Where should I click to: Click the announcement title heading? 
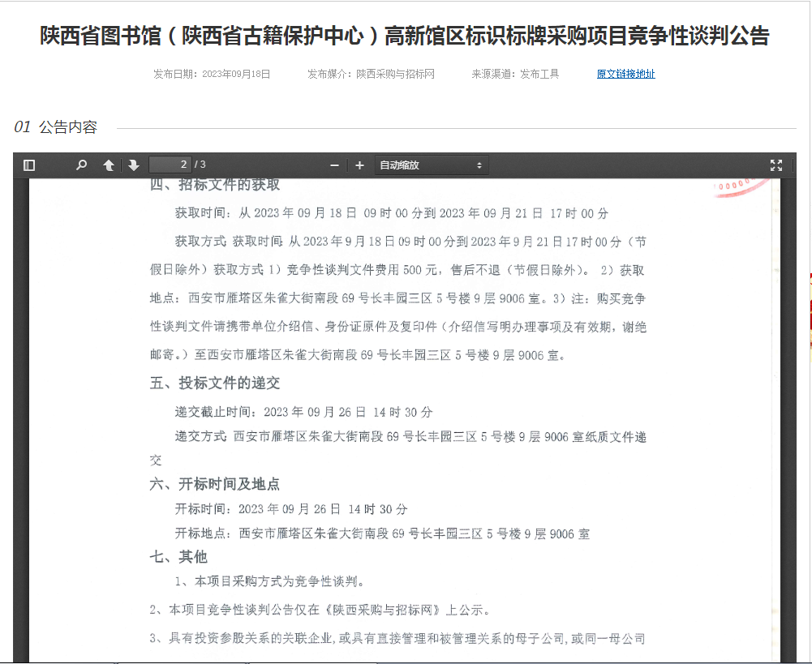pyautogui.click(x=405, y=36)
